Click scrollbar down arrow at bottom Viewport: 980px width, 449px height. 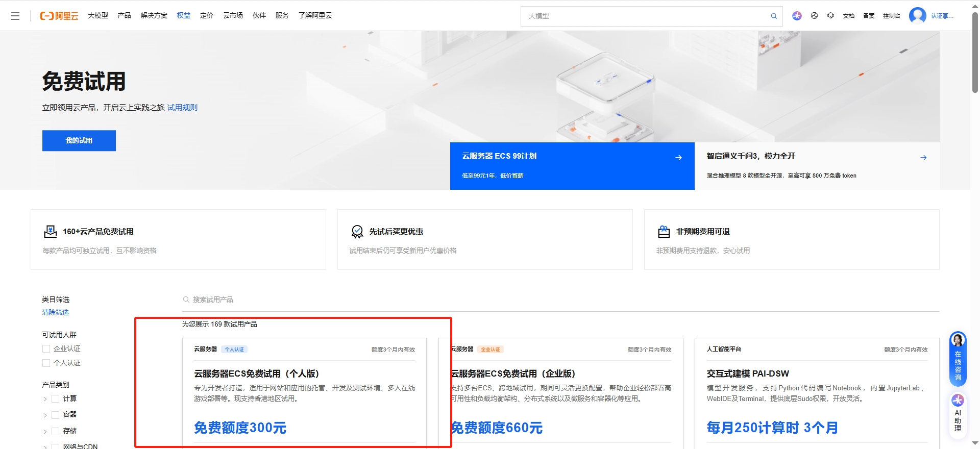[975, 444]
